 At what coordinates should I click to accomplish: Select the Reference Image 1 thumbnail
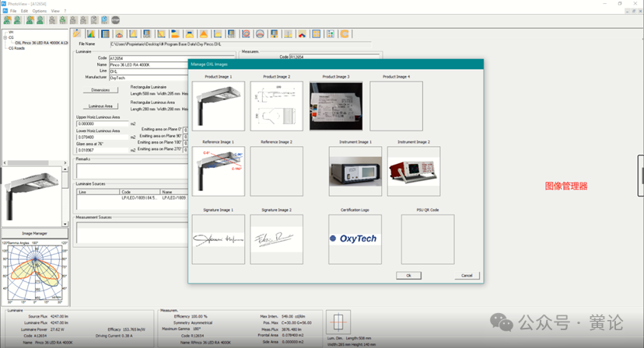tap(219, 171)
